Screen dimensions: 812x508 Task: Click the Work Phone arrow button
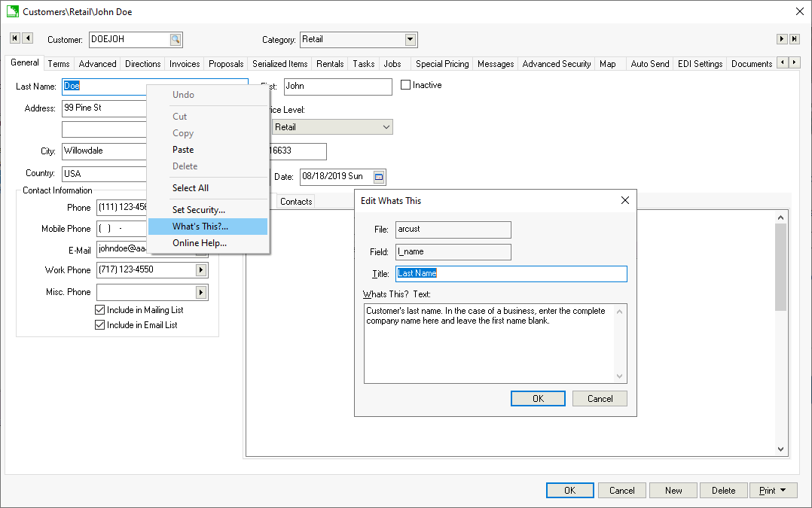click(201, 270)
